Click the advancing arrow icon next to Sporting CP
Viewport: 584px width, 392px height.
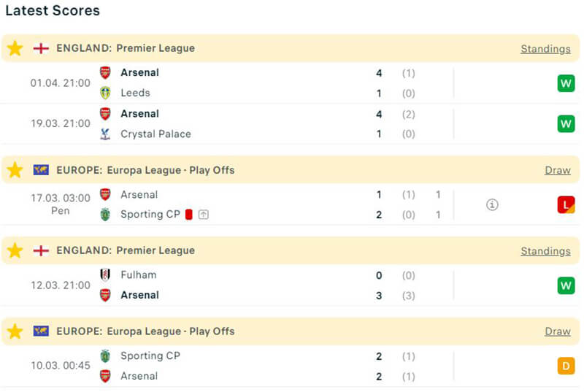coord(203,215)
